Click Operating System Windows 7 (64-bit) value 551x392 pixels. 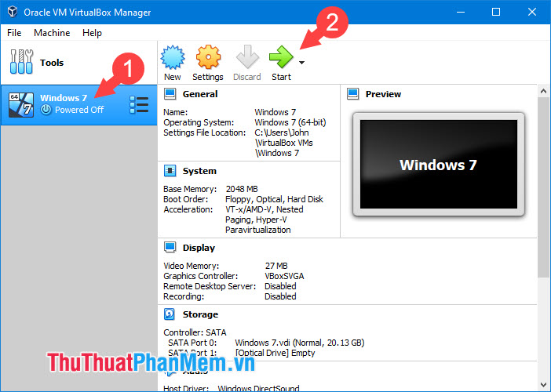coord(290,122)
